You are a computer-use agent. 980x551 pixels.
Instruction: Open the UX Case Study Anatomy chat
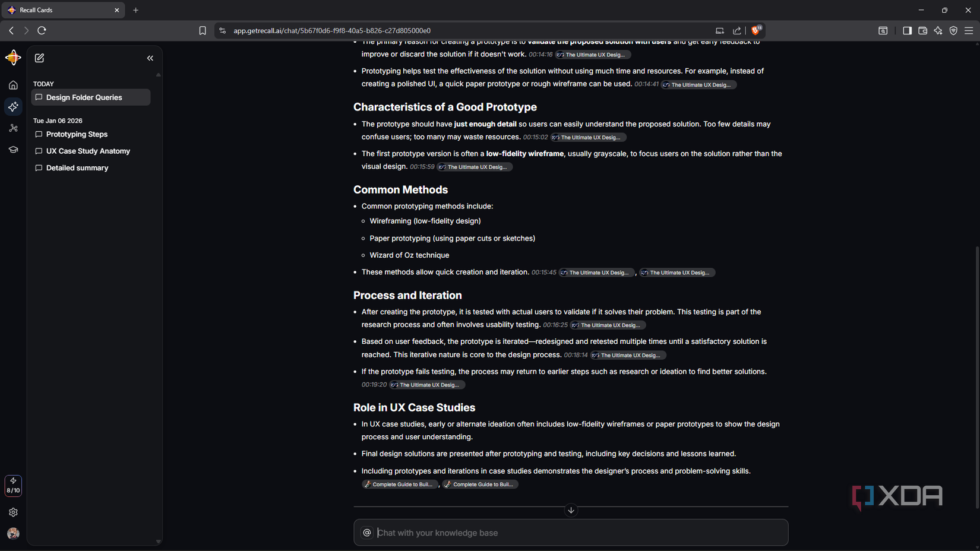88,151
